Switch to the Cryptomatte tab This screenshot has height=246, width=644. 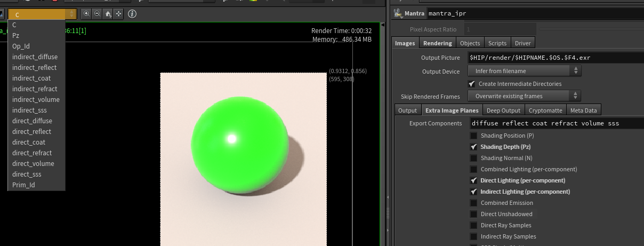click(x=545, y=110)
